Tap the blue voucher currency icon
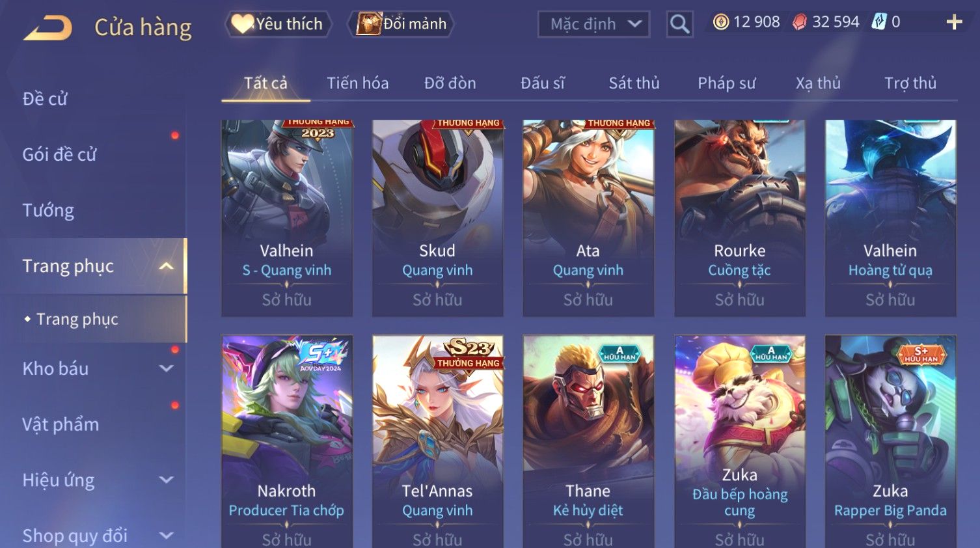The image size is (980, 548). point(879,22)
